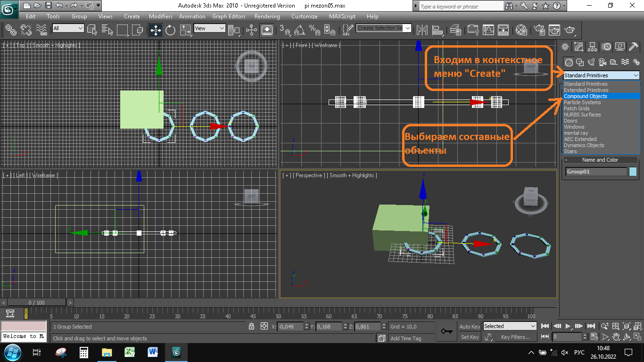The height and width of the screenshot is (362, 644).
Task: Toggle Window/Crossing selection mode
Action: pyautogui.click(x=138, y=30)
